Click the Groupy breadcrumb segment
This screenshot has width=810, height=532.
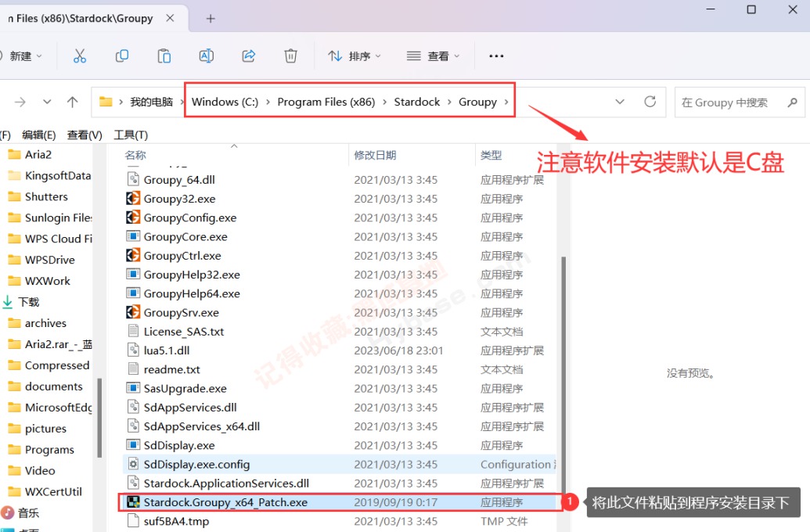click(477, 102)
